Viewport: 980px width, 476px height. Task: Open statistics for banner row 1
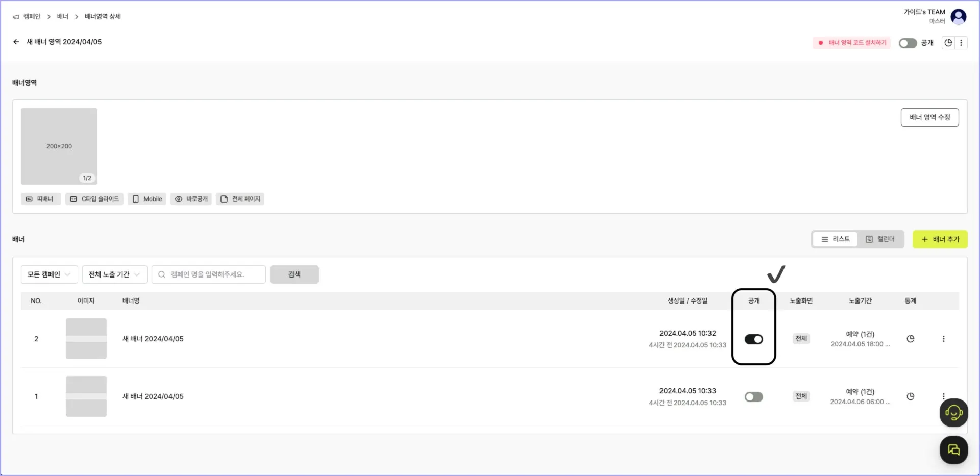(911, 396)
